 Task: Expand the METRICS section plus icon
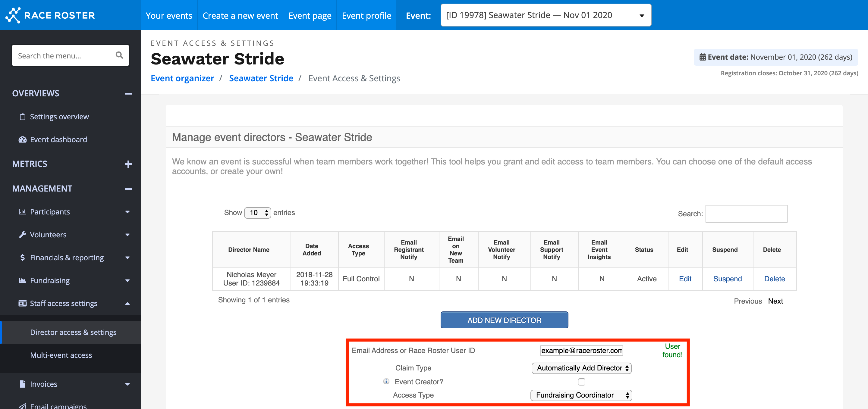pos(128,164)
